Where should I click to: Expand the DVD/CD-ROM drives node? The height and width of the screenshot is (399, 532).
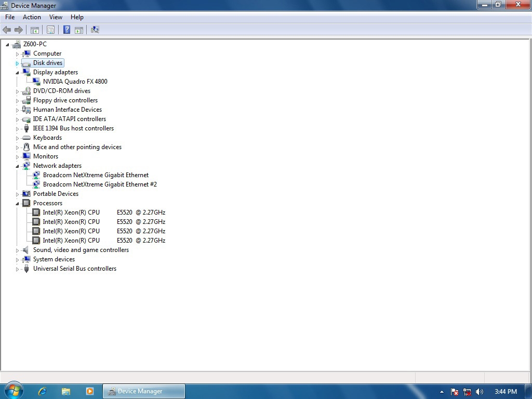[x=17, y=91]
